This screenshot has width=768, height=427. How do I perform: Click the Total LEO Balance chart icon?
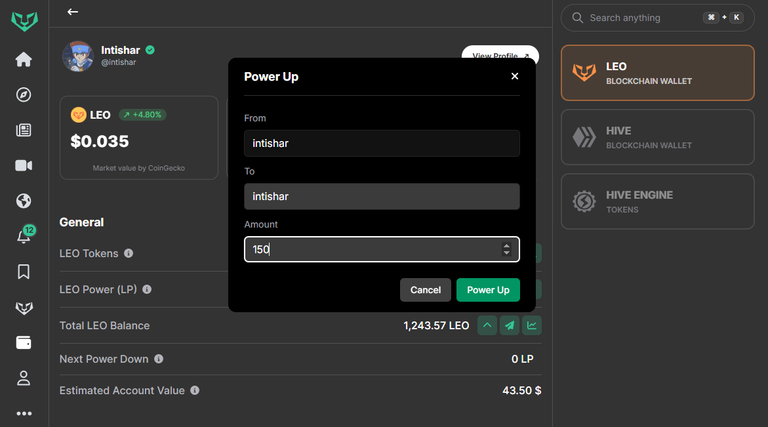tap(532, 326)
